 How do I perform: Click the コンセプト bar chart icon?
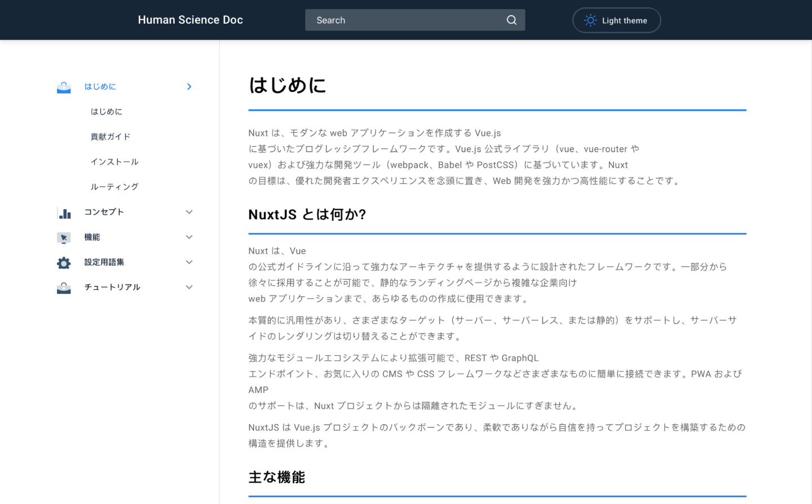click(64, 213)
